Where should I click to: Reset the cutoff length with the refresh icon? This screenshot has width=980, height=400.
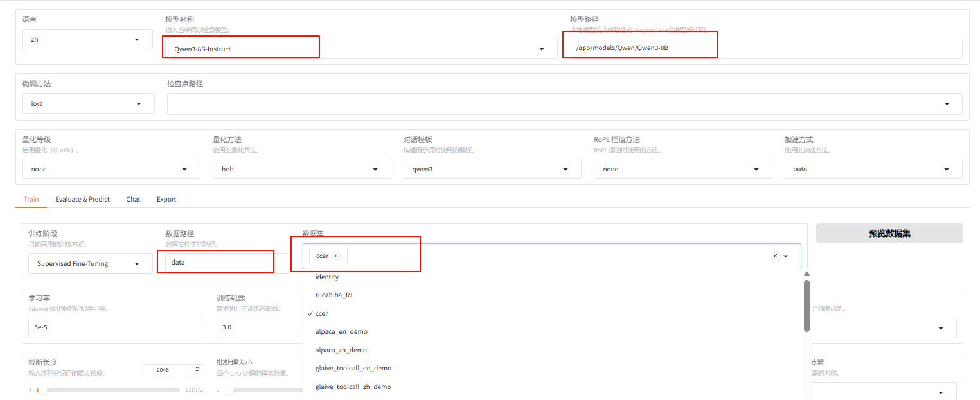pos(198,370)
